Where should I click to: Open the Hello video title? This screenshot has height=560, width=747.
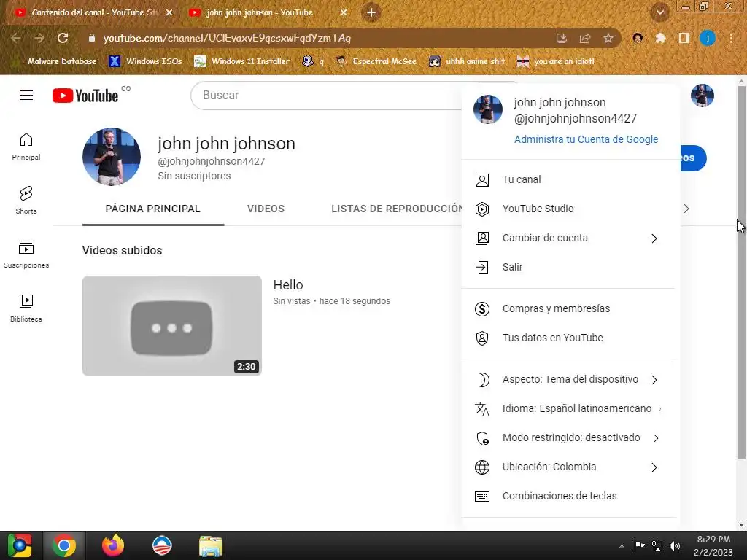pyautogui.click(x=287, y=285)
